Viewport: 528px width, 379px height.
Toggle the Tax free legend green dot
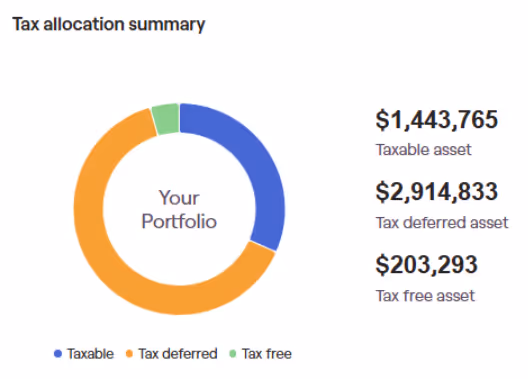point(233,354)
